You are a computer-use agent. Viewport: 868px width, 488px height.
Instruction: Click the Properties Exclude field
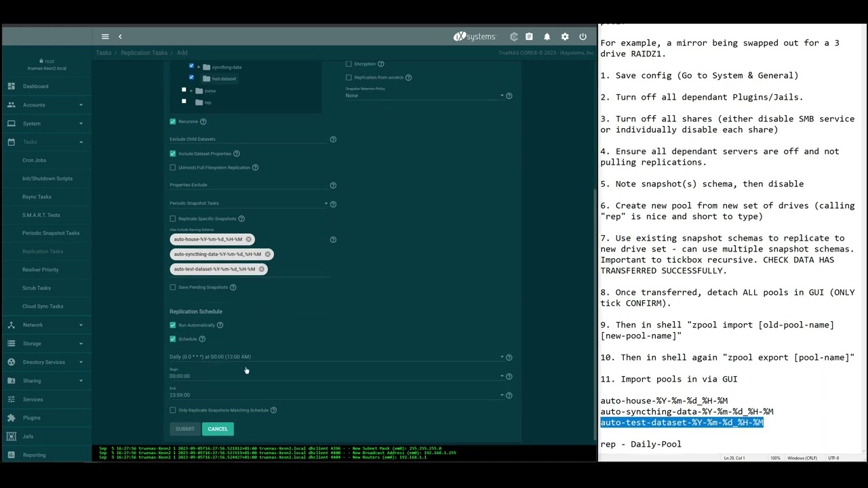(248, 185)
